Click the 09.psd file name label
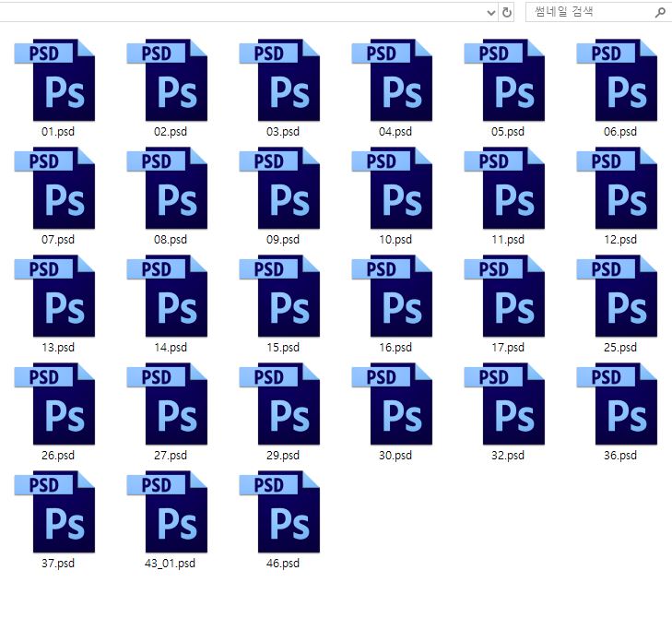Image resolution: width=672 pixels, height=618 pixels. [283, 239]
